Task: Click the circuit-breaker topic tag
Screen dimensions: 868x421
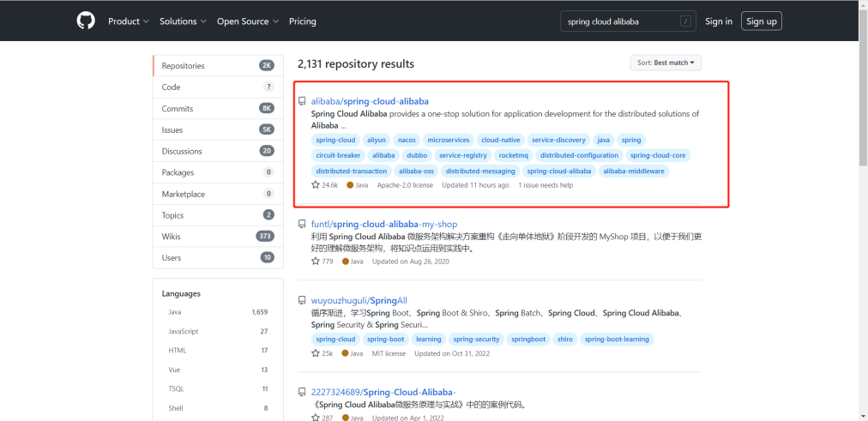Action: click(338, 155)
